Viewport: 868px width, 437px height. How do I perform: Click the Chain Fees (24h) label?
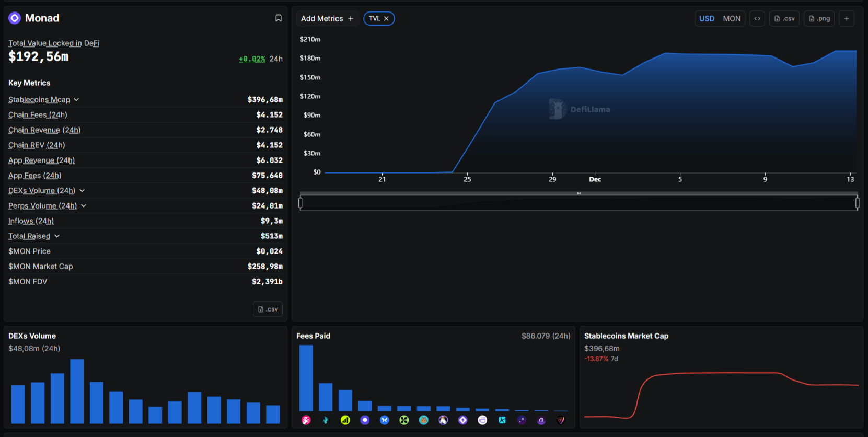click(38, 115)
